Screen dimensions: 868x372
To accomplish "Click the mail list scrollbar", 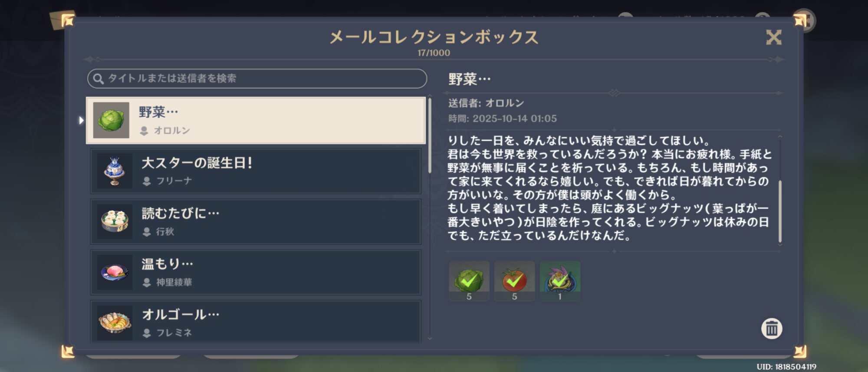I will [430, 135].
